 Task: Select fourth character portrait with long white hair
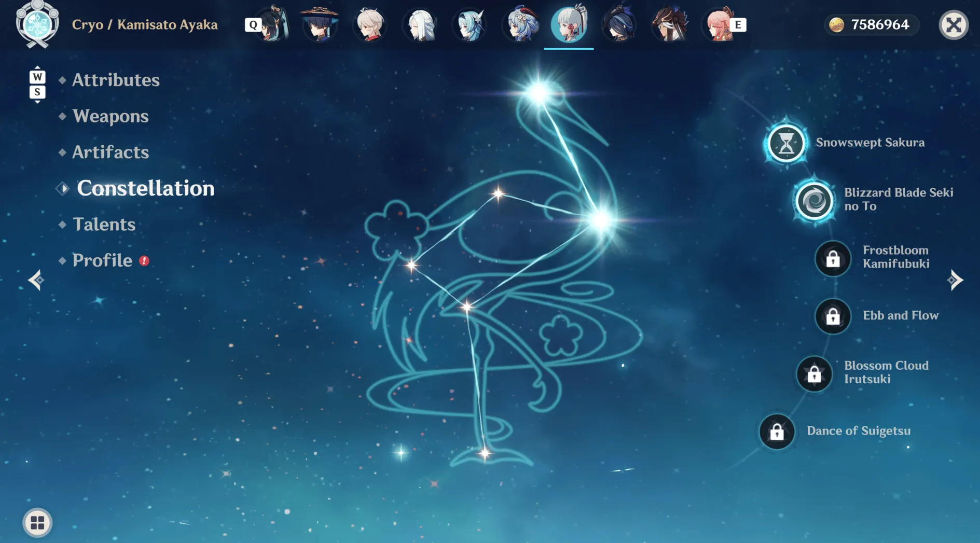pos(420,24)
